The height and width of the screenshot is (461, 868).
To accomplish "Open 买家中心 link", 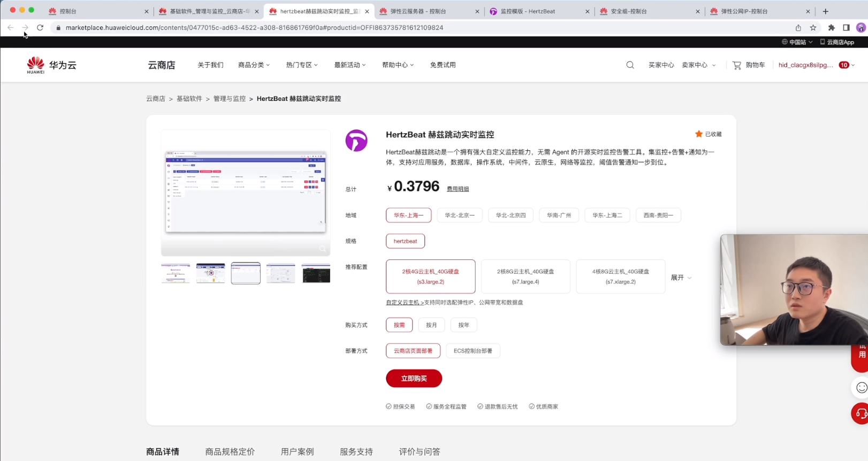I will point(661,65).
